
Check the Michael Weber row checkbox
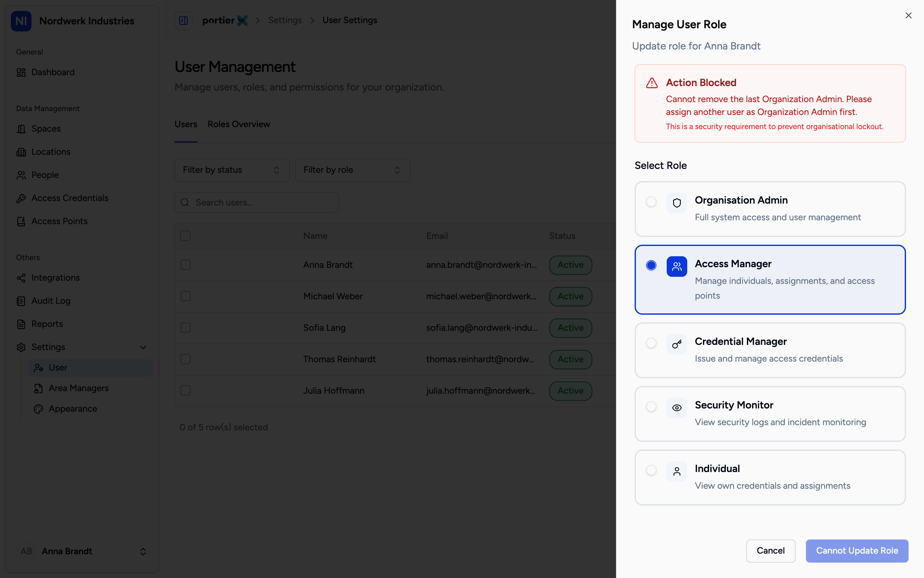185,296
